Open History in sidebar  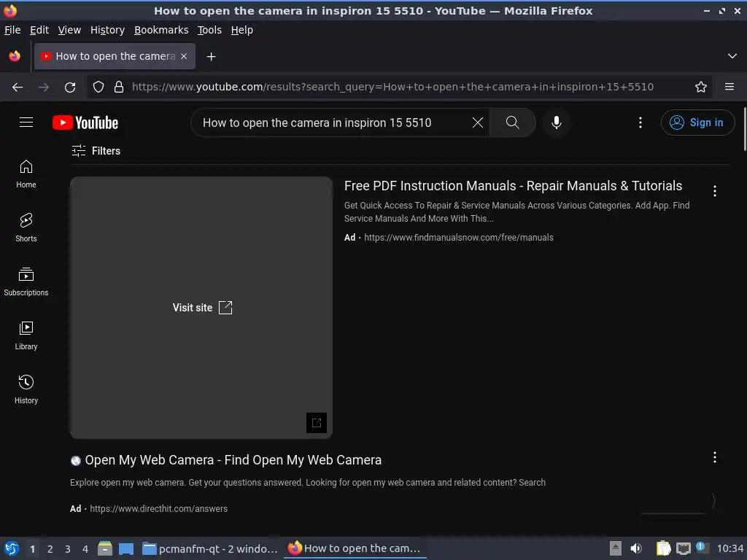point(26,389)
